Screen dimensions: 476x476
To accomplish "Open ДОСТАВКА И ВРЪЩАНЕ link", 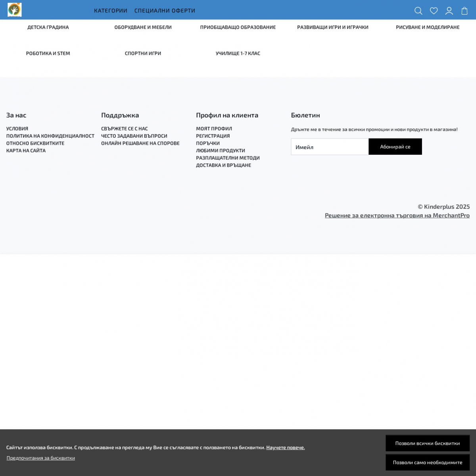I will [x=223, y=165].
